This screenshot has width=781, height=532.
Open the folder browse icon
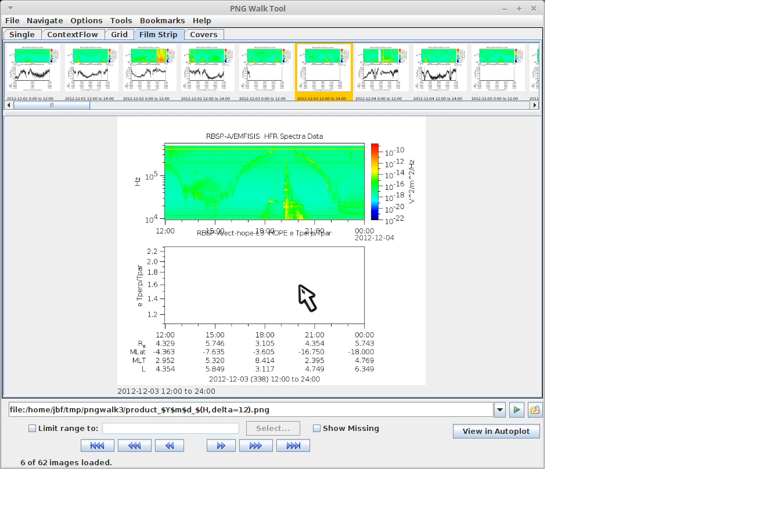[535, 410]
